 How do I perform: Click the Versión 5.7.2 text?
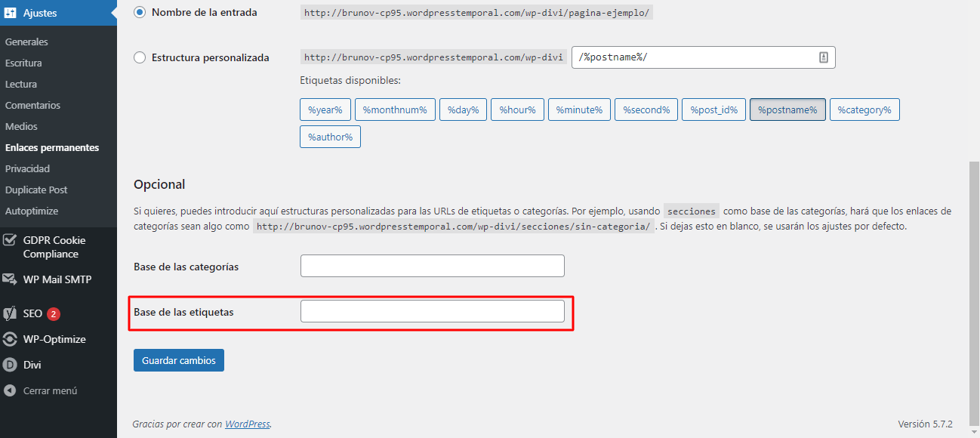926,424
